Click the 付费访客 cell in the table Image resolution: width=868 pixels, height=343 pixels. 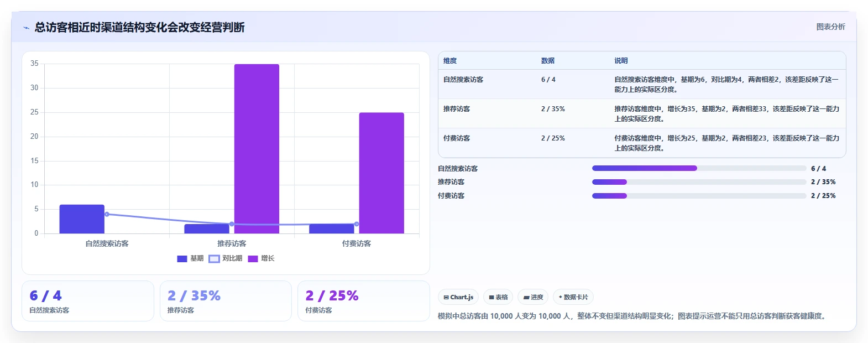click(457, 138)
